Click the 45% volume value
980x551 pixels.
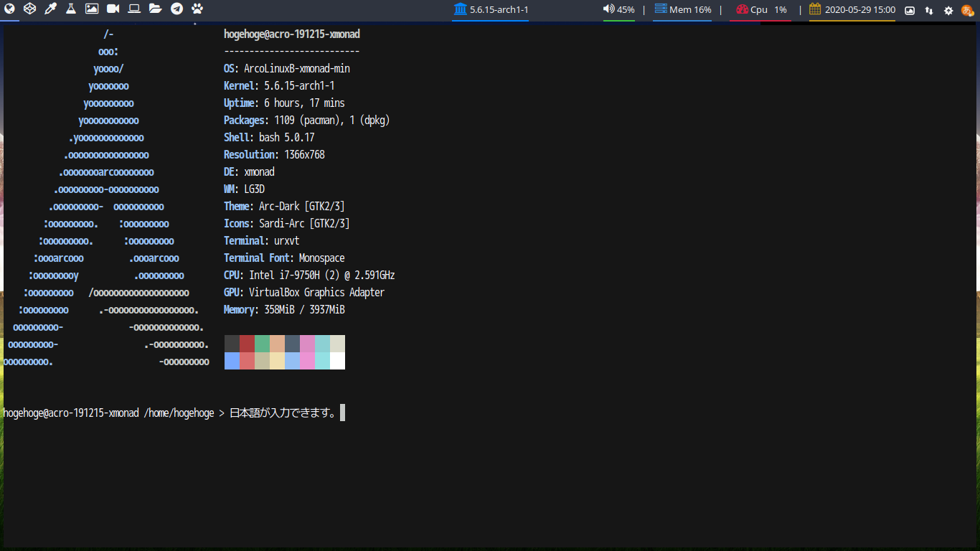point(626,10)
